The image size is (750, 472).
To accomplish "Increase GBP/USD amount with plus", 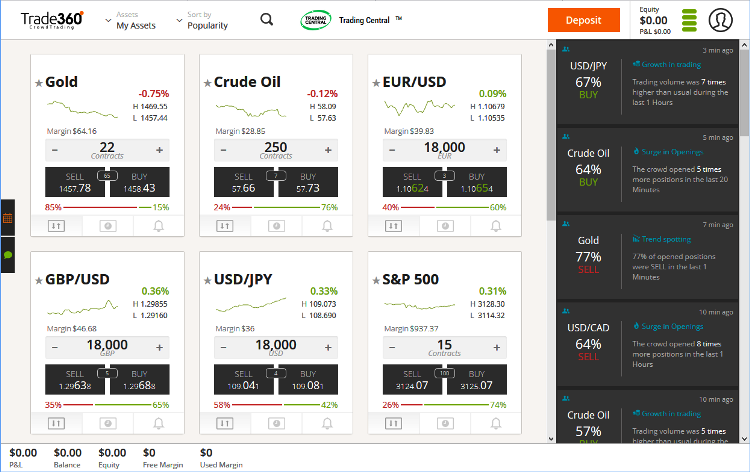I will 159,348.
